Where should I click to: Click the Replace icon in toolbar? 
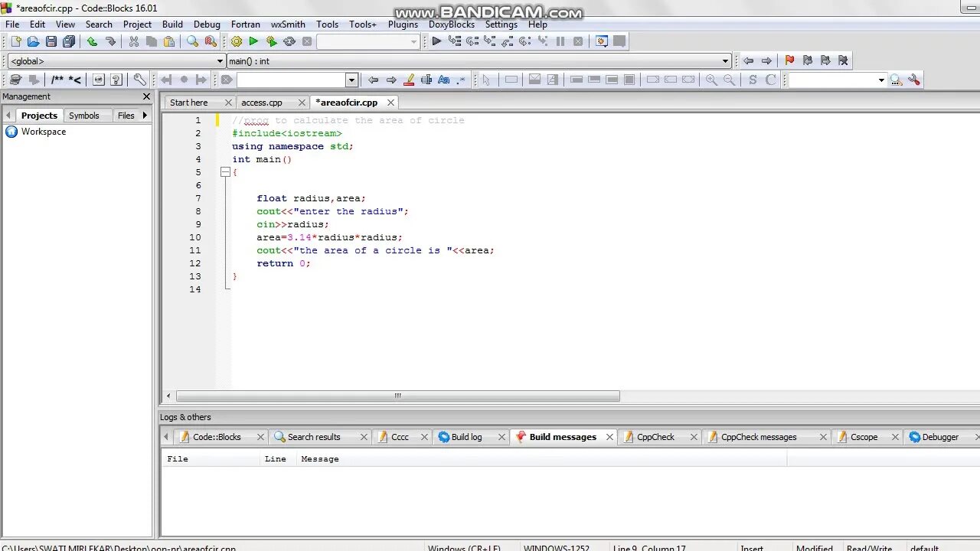(x=211, y=41)
